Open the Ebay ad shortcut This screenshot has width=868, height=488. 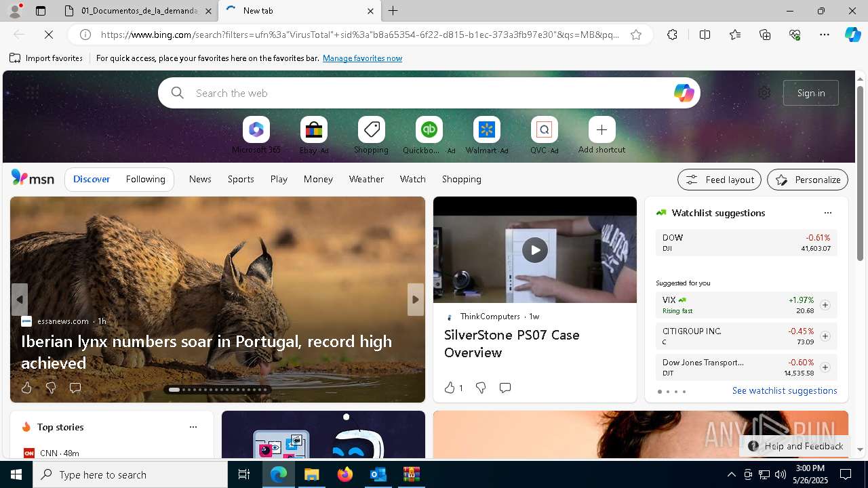pyautogui.click(x=314, y=136)
